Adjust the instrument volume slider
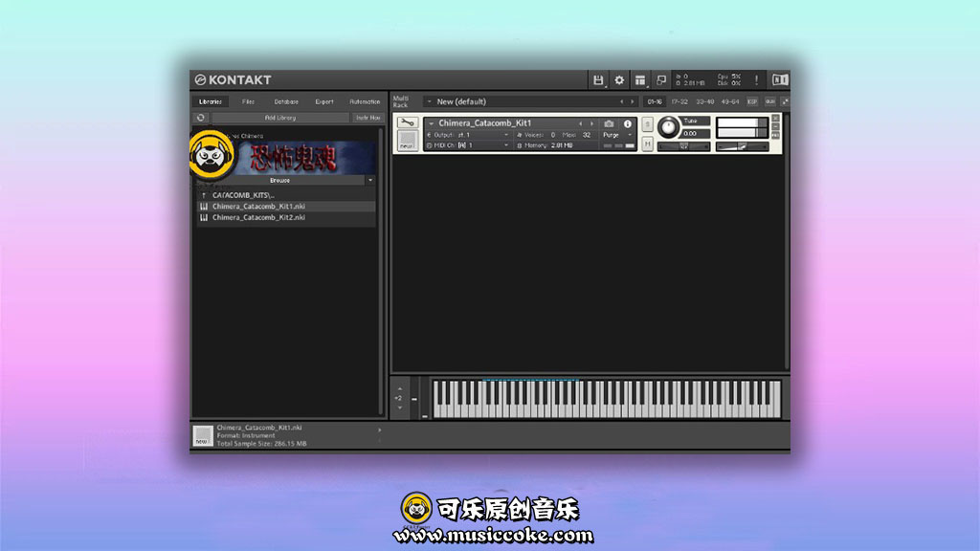The width and height of the screenshot is (980, 551). pyautogui.click(x=743, y=146)
